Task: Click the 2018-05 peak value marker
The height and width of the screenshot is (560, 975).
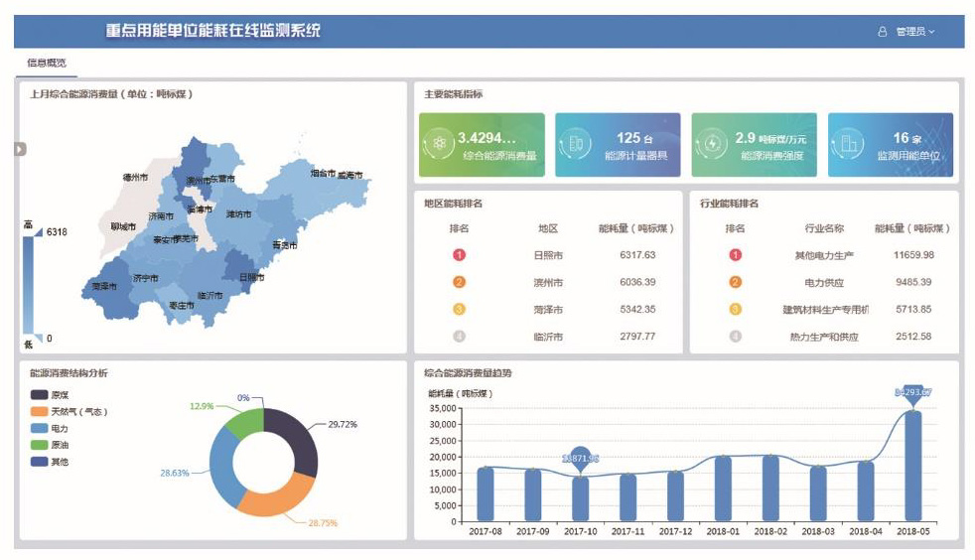Action: 911,393
